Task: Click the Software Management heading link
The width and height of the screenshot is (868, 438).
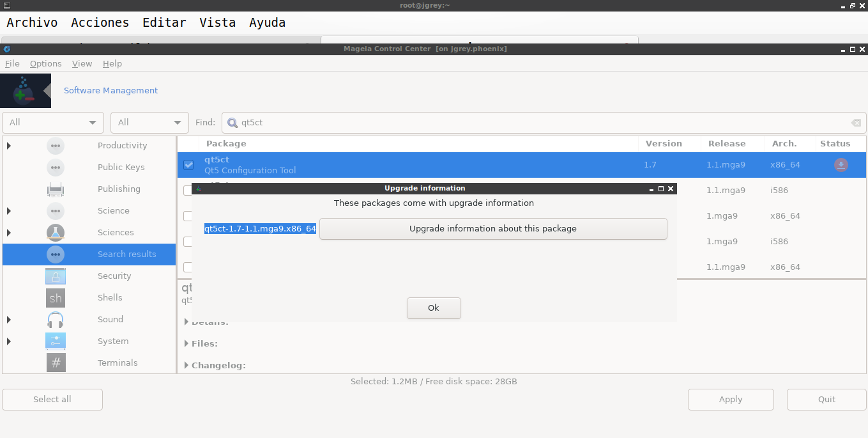Action: [110, 91]
